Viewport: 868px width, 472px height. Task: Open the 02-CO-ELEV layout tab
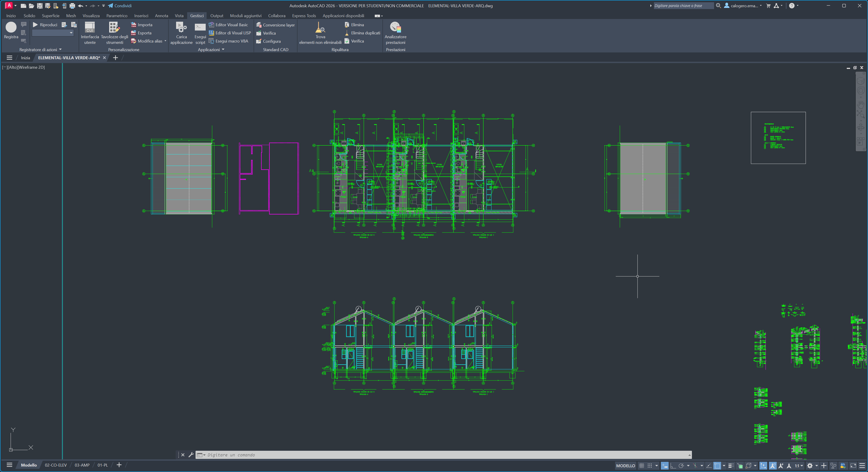coord(56,465)
